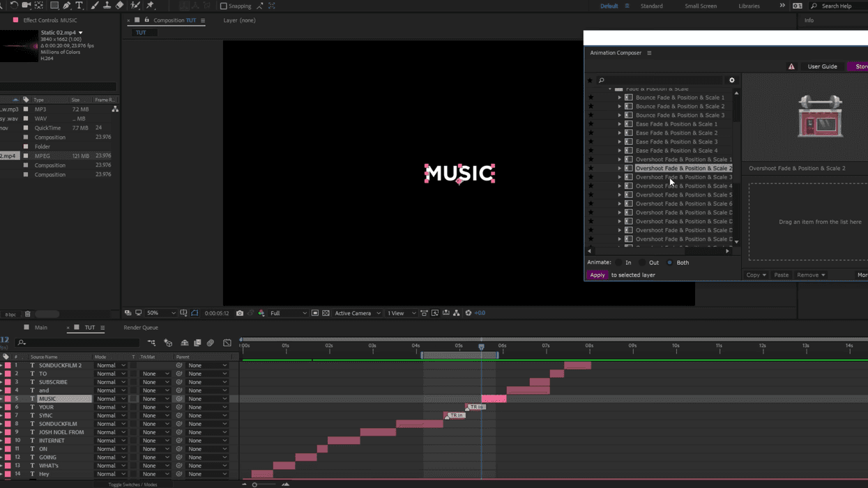Open Parent dropdown for YOUR layer
The image size is (868, 488).
point(207,407)
